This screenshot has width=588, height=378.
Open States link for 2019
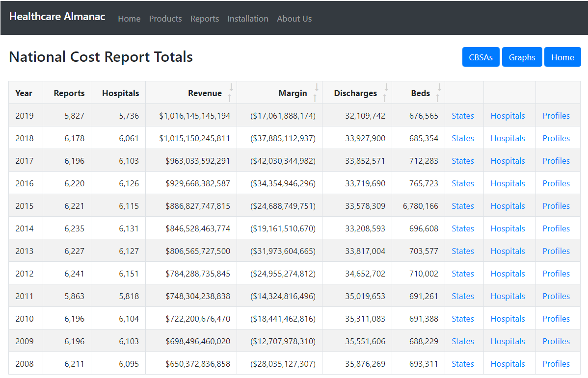click(463, 116)
